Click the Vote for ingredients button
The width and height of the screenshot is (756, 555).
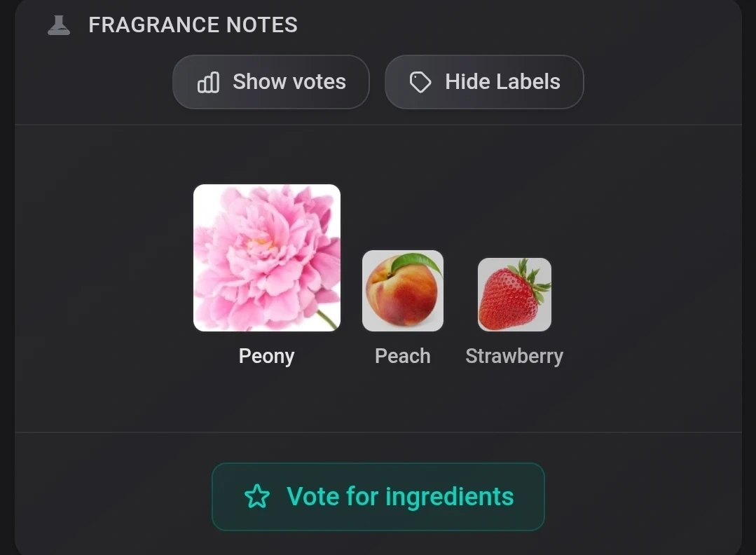tap(378, 497)
